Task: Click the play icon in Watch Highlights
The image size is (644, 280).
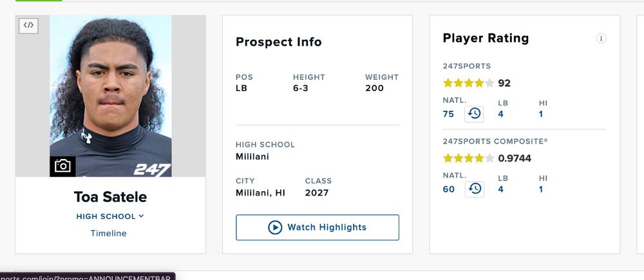Action: pyautogui.click(x=275, y=227)
